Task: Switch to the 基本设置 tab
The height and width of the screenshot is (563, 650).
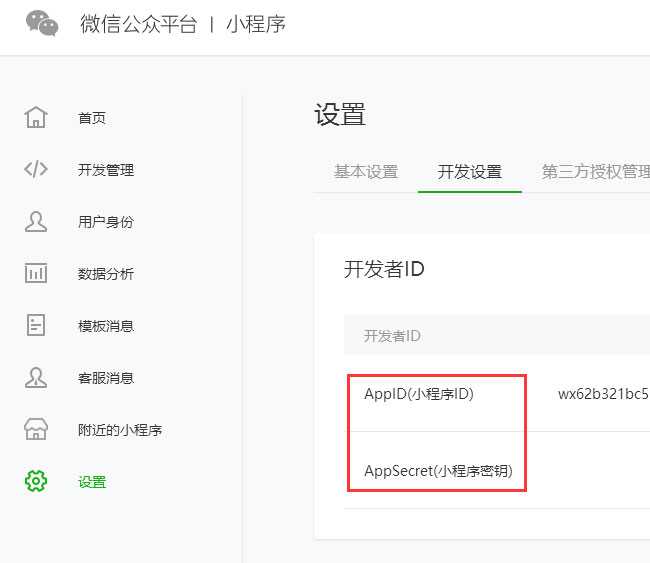Action: pos(366,172)
